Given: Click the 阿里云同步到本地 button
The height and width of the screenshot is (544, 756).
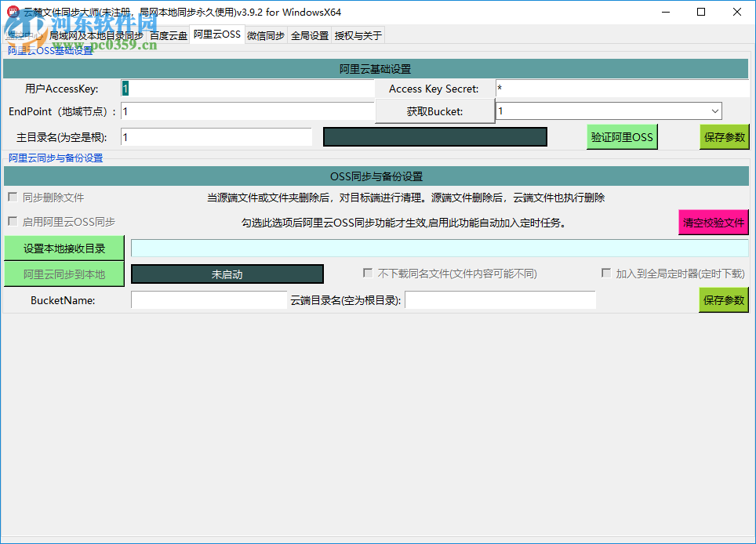Looking at the screenshot, I should (64, 274).
